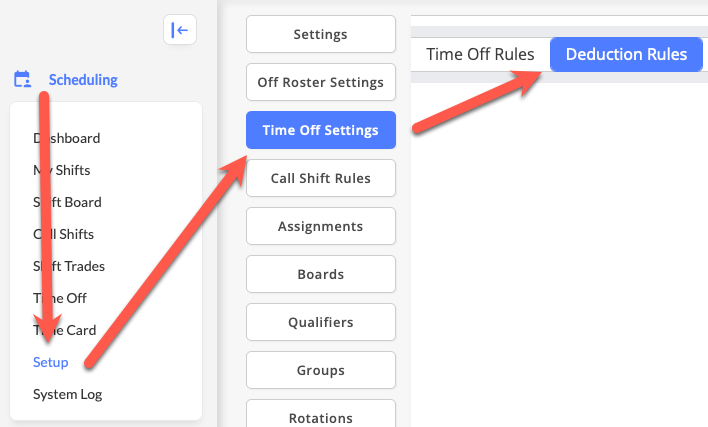The height and width of the screenshot is (427, 708).
Task: Open Call Shift Rules
Action: coord(320,178)
